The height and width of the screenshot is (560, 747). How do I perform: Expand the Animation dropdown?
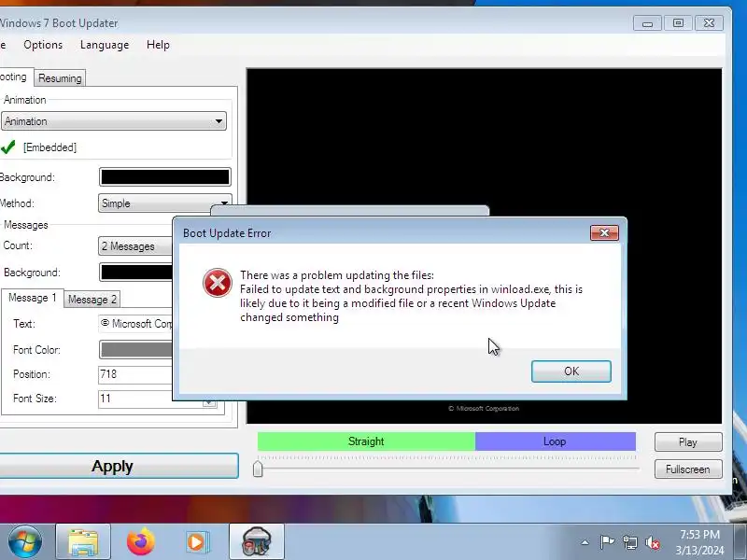[113, 121]
